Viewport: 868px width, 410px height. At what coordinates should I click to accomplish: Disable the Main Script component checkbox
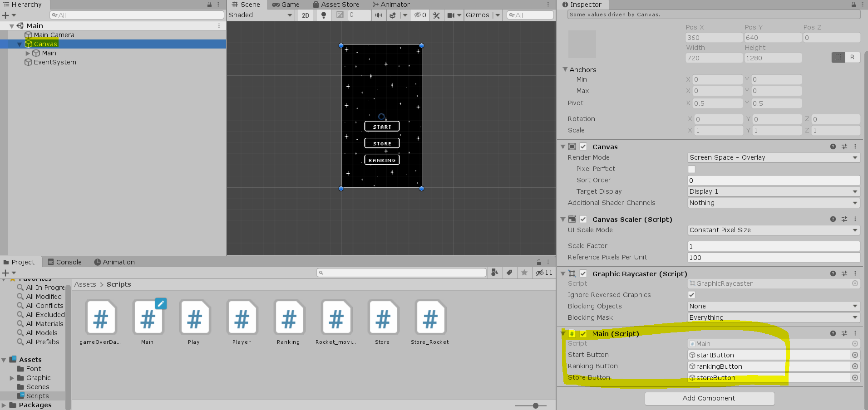point(583,333)
